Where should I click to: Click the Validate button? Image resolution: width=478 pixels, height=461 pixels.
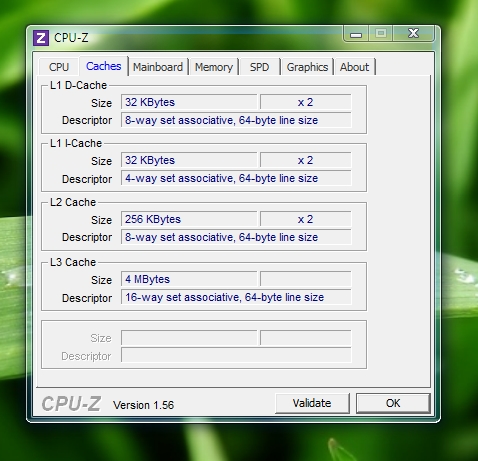(312, 403)
